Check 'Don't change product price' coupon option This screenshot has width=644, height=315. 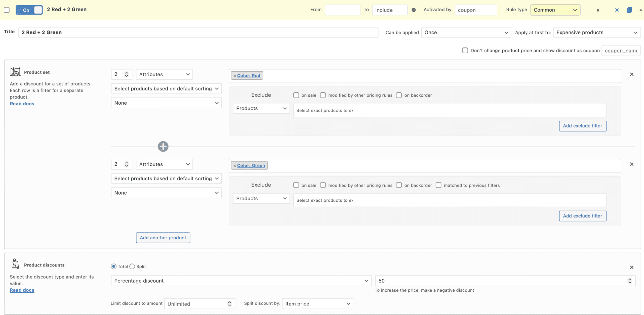pos(465,50)
